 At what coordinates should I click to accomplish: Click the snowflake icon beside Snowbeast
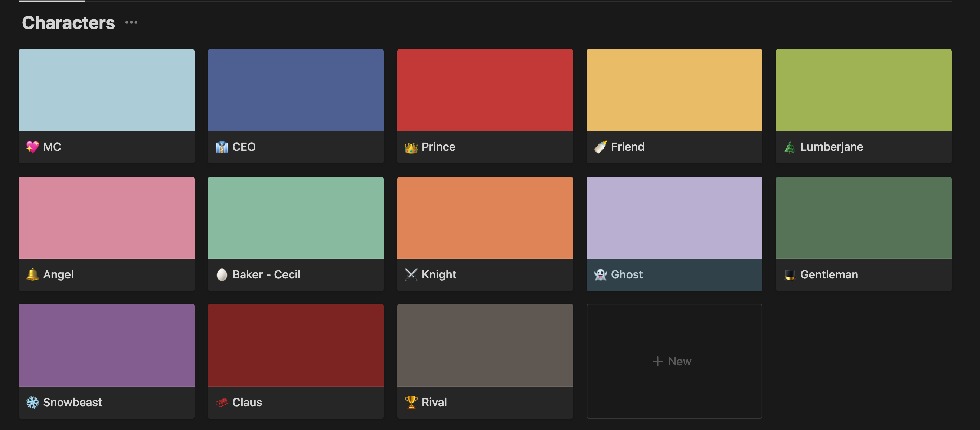click(32, 402)
